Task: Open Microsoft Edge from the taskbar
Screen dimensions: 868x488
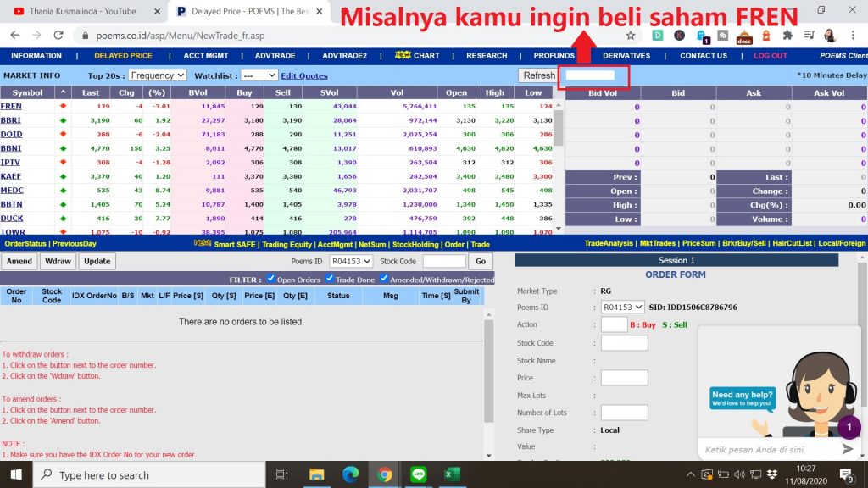Action: tap(351, 474)
